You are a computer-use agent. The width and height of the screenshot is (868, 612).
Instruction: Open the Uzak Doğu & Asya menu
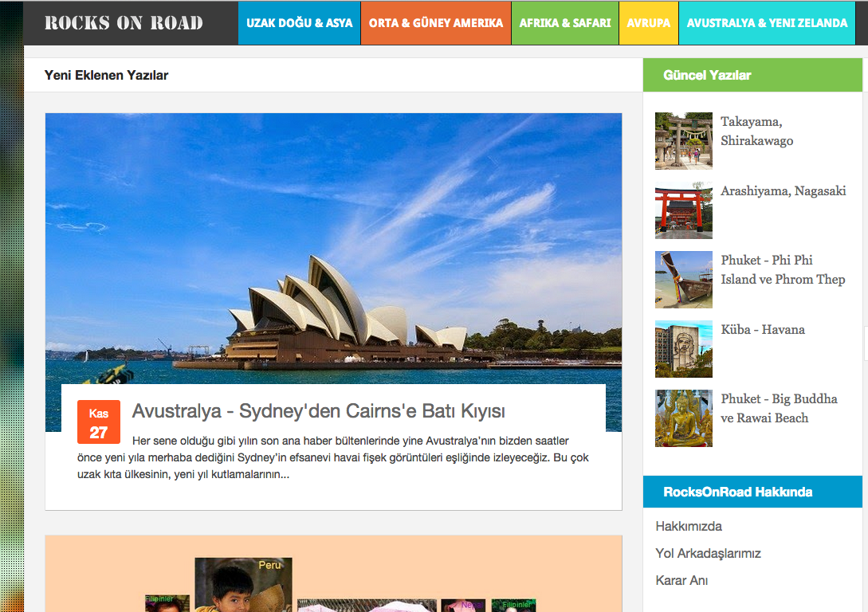299,23
